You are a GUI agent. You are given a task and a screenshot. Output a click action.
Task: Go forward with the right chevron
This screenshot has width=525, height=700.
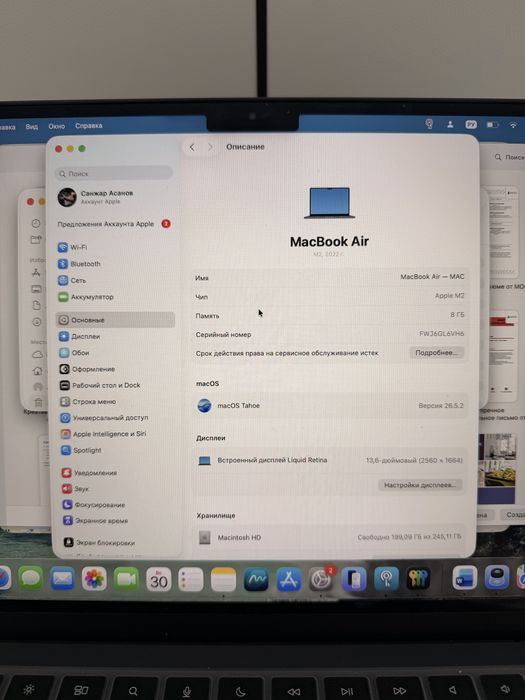[210, 147]
